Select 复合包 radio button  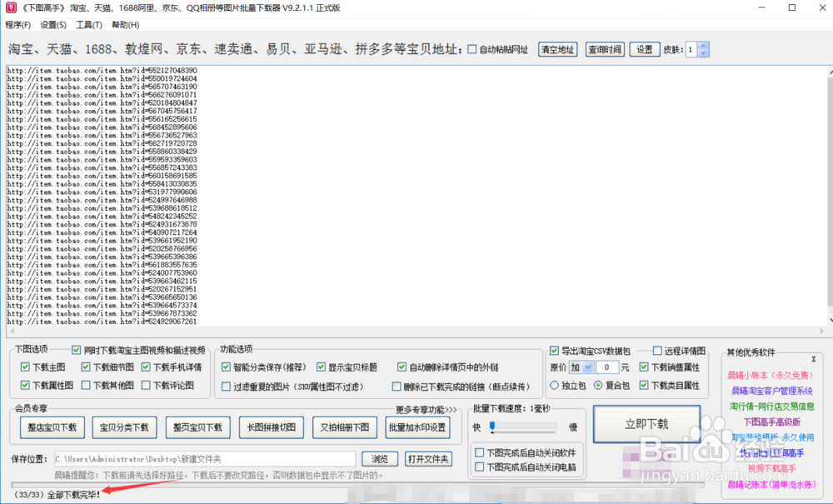coord(598,385)
